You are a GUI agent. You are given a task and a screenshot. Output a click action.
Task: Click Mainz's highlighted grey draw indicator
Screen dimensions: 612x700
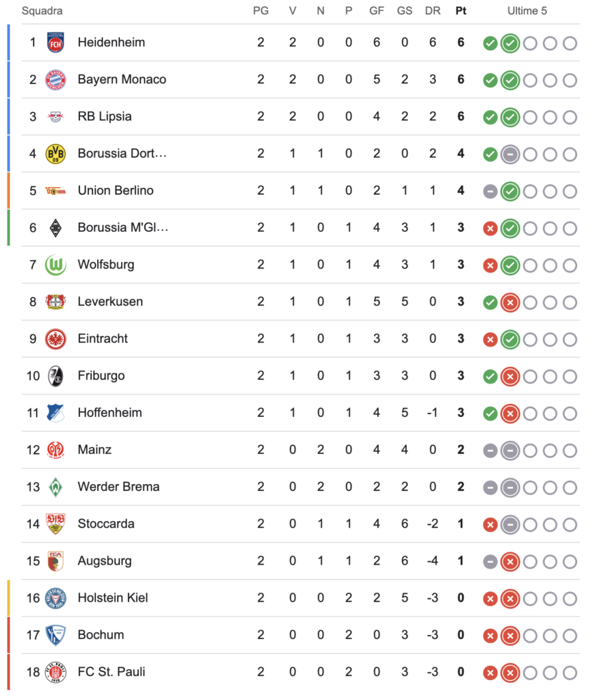[x=510, y=451]
